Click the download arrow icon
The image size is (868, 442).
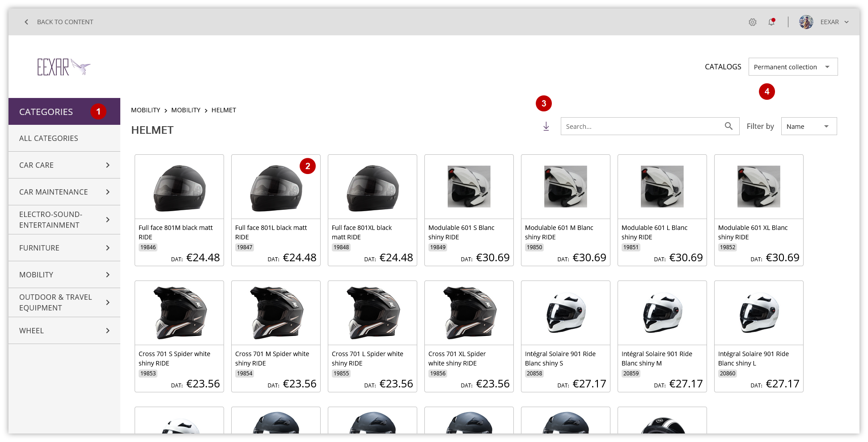[x=546, y=127]
